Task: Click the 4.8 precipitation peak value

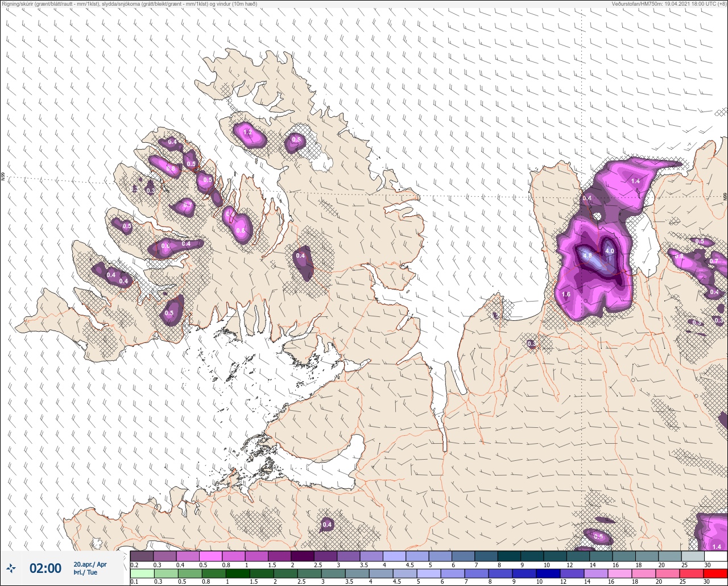Action: (x=588, y=255)
